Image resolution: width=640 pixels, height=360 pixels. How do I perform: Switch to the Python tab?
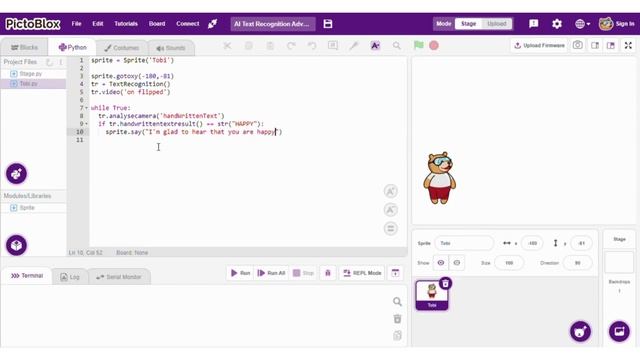coord(72,47)
